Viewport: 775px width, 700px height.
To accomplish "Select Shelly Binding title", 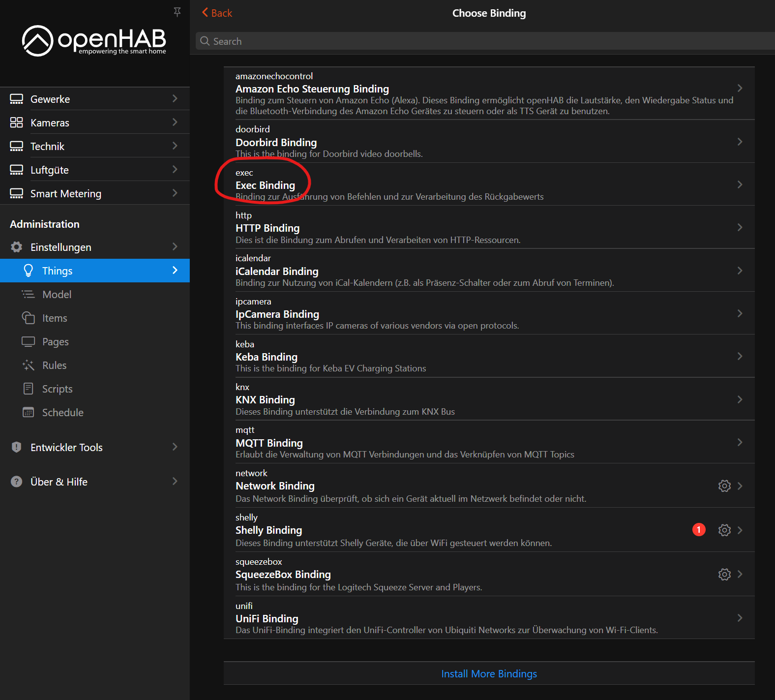I will pyautogui.click(x=268, y=530).
